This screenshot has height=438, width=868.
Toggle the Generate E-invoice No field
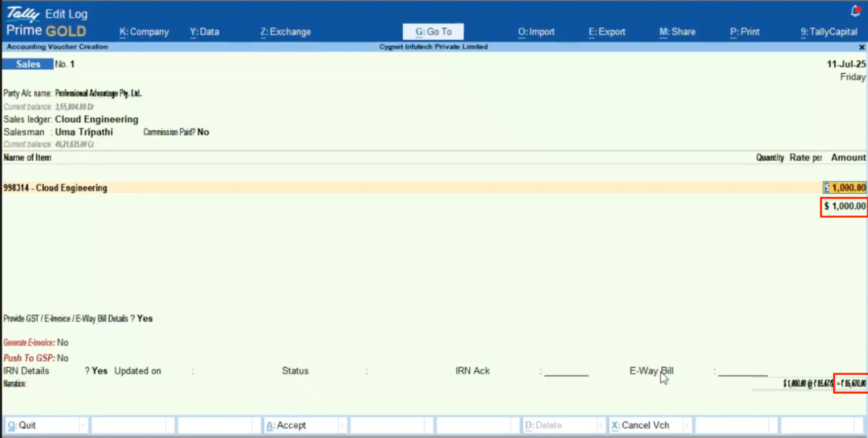(x=63, y=342)
